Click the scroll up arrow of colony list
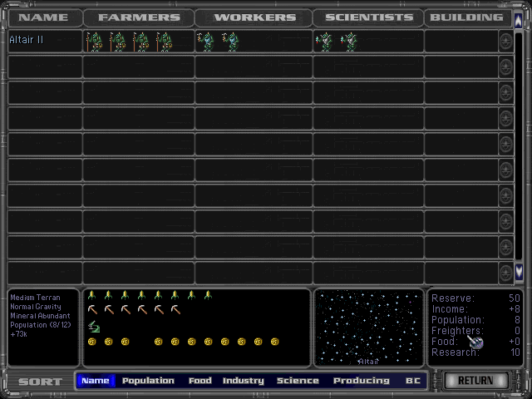Viewport: 532px width, 399px height. click(x=519, y=21)
